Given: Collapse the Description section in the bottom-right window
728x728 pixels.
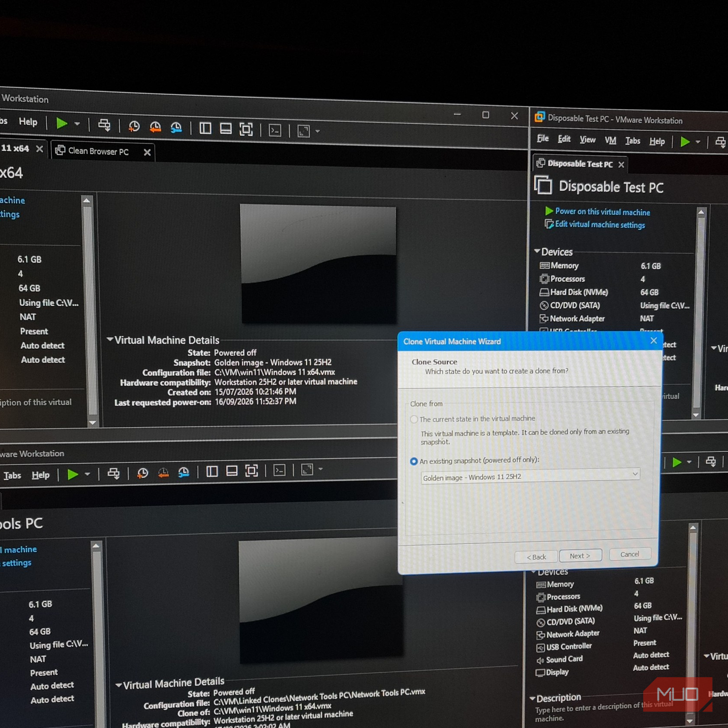Looking at the screenshot, I should click(532, 698).
